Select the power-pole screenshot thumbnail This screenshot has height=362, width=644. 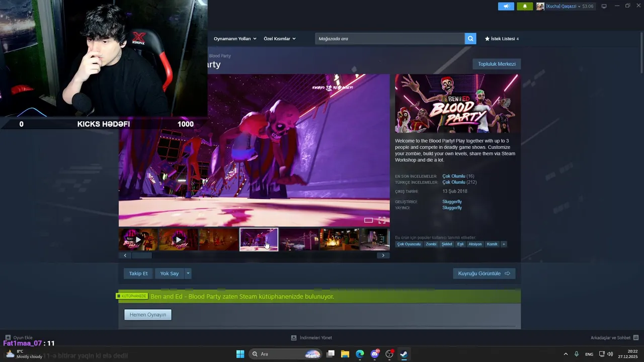point(299,240)
